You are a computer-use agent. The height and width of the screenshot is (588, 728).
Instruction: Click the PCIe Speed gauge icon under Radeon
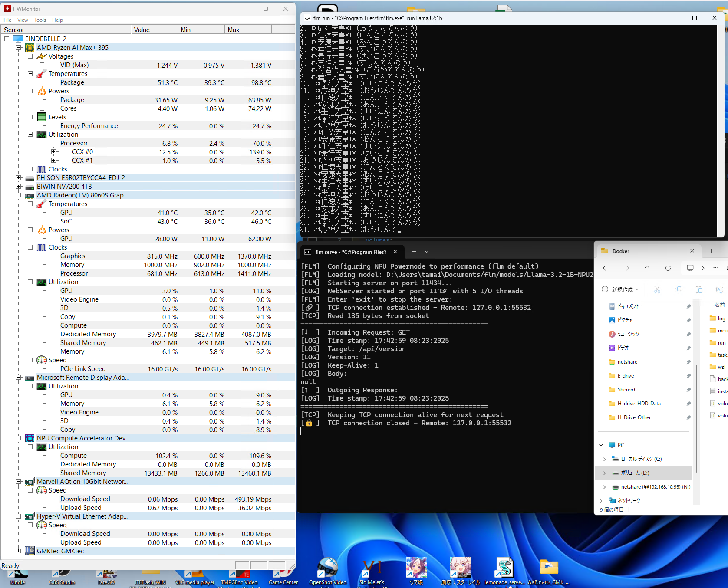(42, 360)
